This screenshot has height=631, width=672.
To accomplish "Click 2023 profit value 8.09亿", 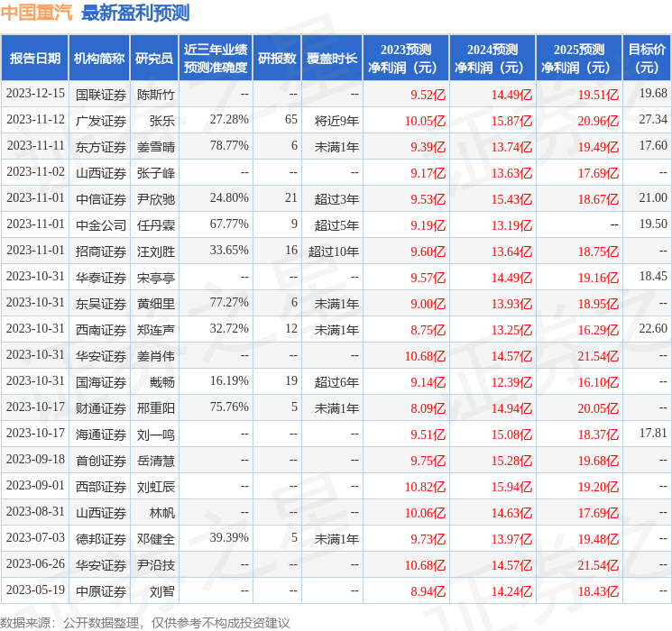I will (x=428, y=408).
